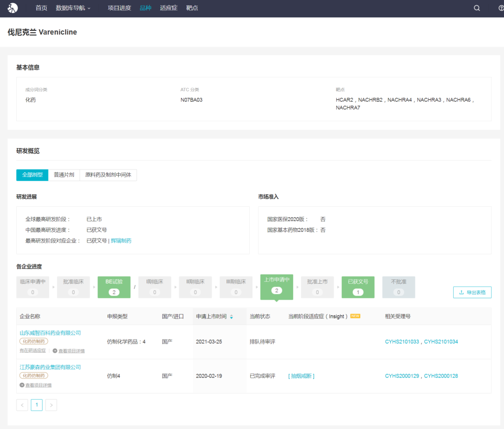Select the 全部剂型 filter tab
Screen dimensions: 504x429
coord(32,175)
